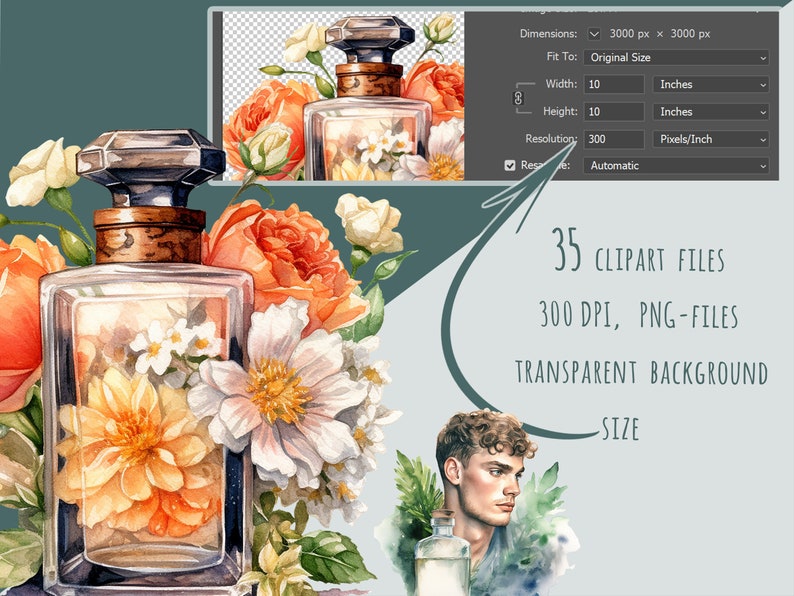The width and height of the screenshot is (794, 596).
Task: Open the Fit To Original Size dropdown
Action: tap(677, 57)
